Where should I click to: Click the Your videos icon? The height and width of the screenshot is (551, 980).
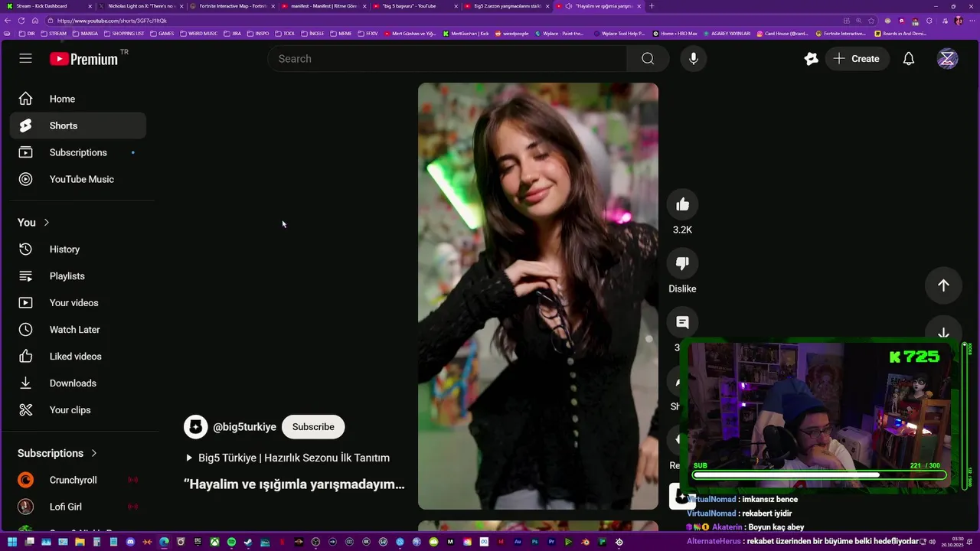pyautogui.click(x=25, y=303)
